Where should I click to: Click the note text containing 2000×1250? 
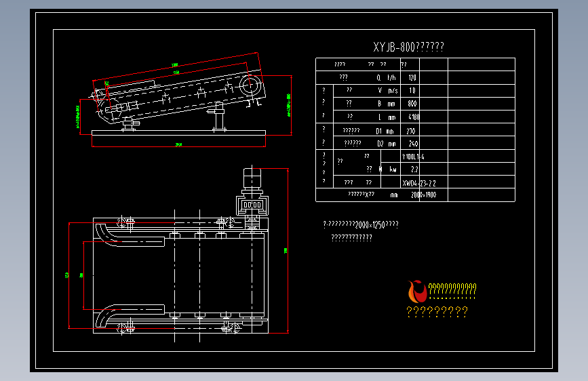point(361,224)
